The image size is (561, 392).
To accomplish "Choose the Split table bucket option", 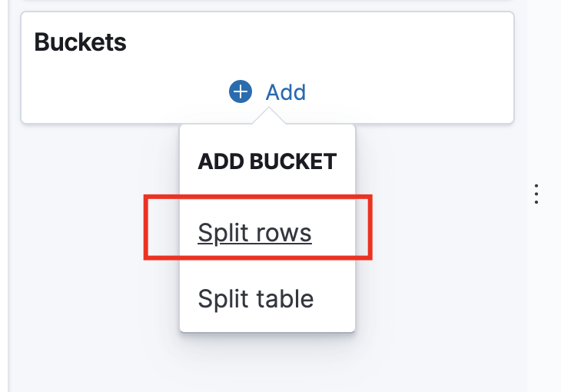I will pos(255,297).
